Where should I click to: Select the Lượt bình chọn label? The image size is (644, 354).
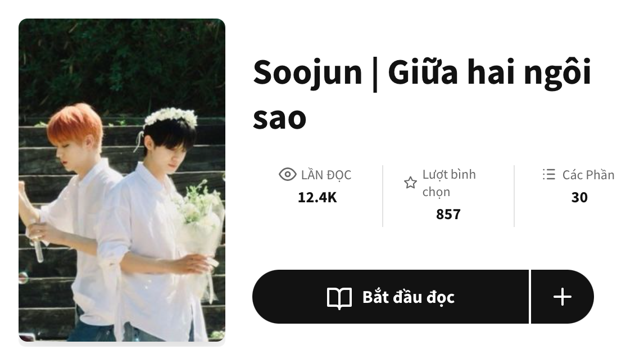coord(448,183)
